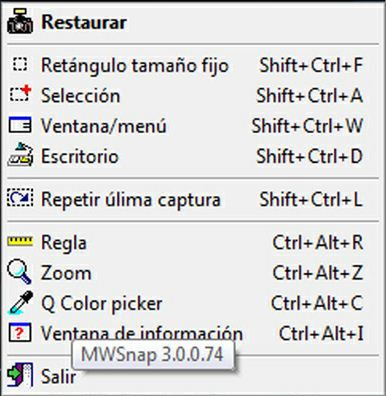Click the Ventana/menú window icon

[20, 125]
